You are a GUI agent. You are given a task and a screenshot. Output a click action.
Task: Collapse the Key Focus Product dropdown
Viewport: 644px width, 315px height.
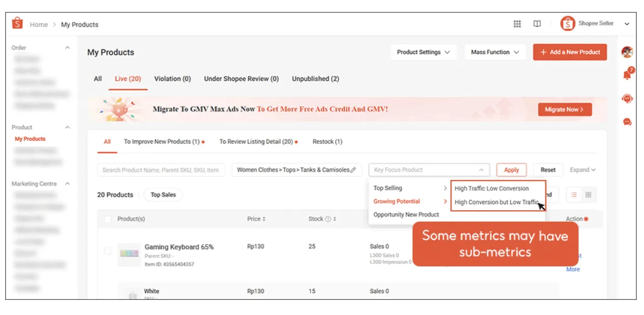(481, 170)
